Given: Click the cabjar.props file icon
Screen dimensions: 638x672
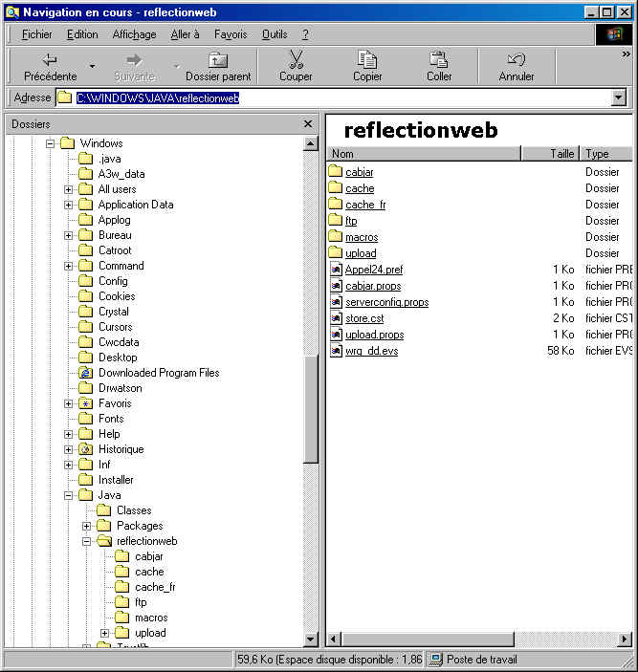Looking at the screenshot, I should 336,286.
